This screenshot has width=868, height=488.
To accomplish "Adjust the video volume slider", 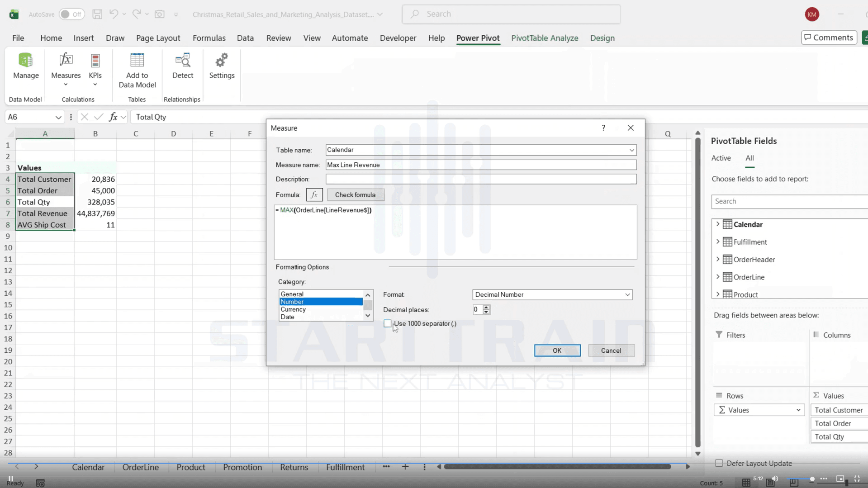I will pos(801,479).
